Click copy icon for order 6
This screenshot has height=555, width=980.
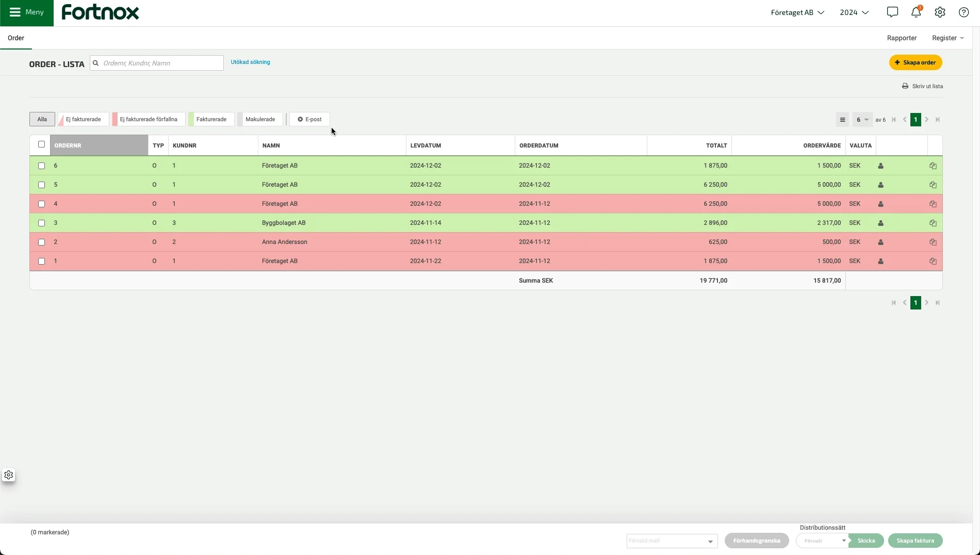[933, 166]
